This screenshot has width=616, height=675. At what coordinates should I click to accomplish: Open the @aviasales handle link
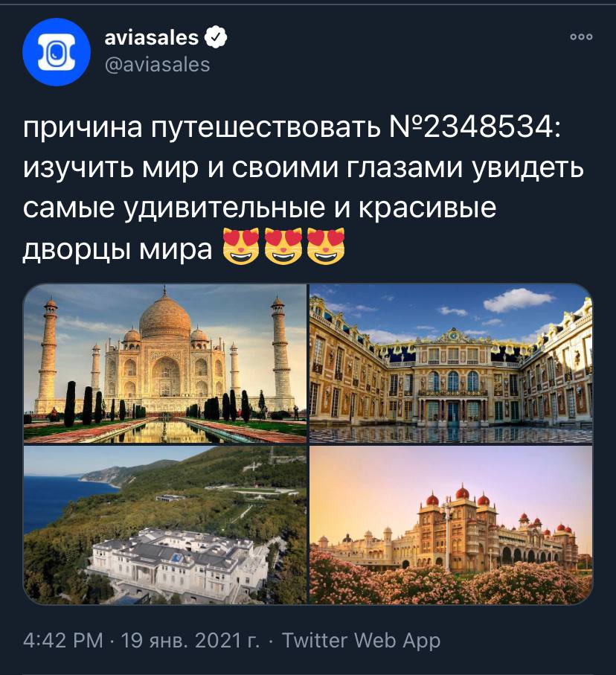(157, 65)
